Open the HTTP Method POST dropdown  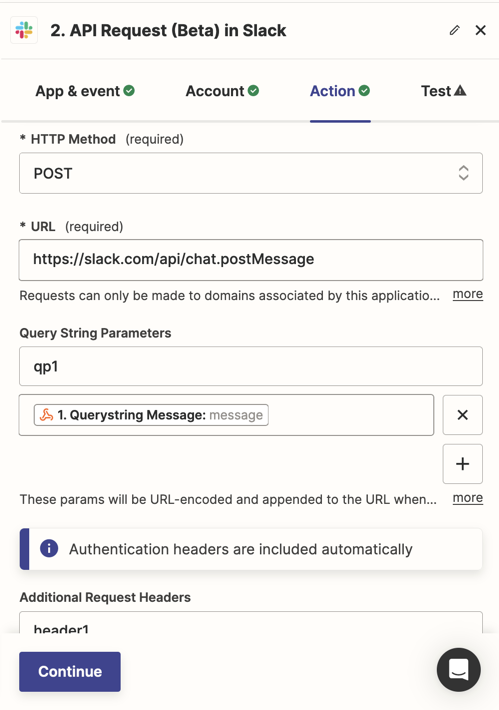[251, 173]
